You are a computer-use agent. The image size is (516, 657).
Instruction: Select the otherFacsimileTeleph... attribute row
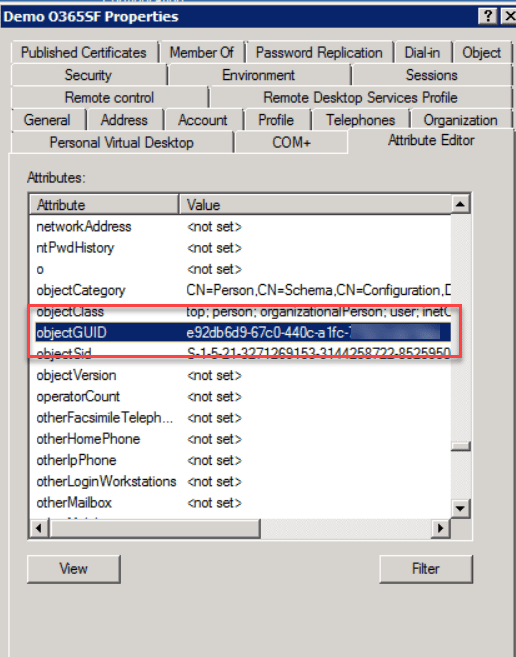coord(240,418)
